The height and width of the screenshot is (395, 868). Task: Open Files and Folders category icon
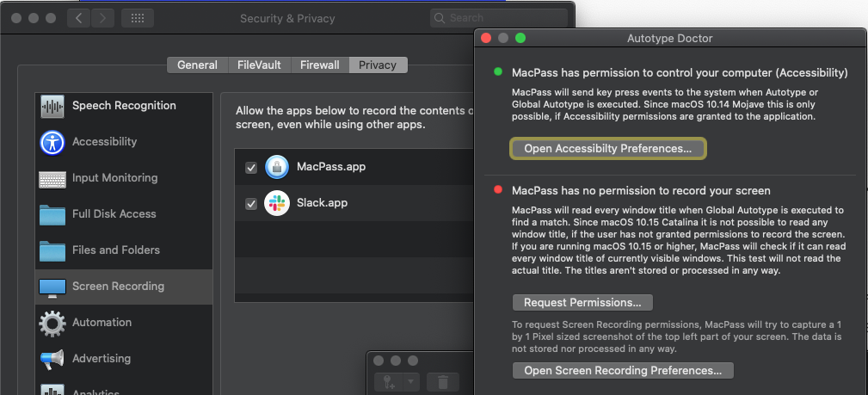click(x=52, y=251)
